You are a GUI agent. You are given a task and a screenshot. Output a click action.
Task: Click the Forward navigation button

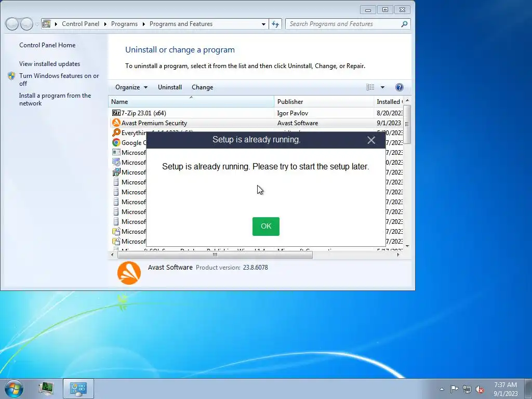26,24
